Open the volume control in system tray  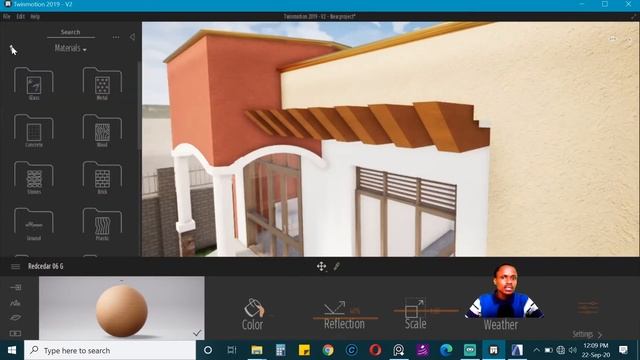click(x=573, y=350)
